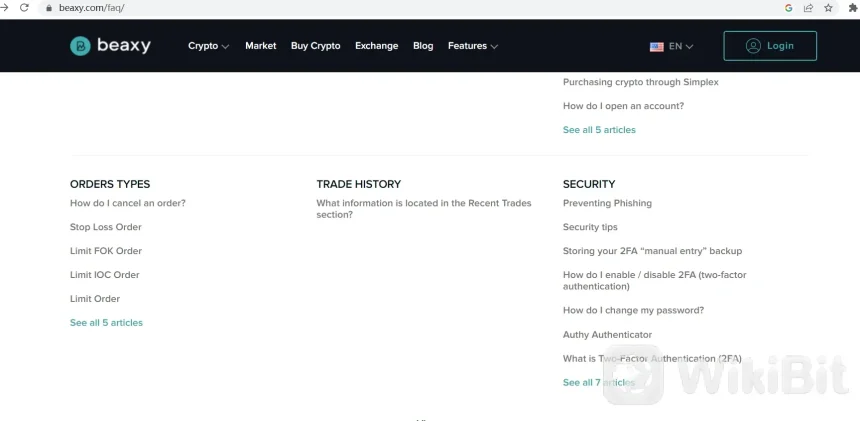This screenshot has width=860, height=421.
Task: Open the Exchange menu item
Action: (376, 46)
